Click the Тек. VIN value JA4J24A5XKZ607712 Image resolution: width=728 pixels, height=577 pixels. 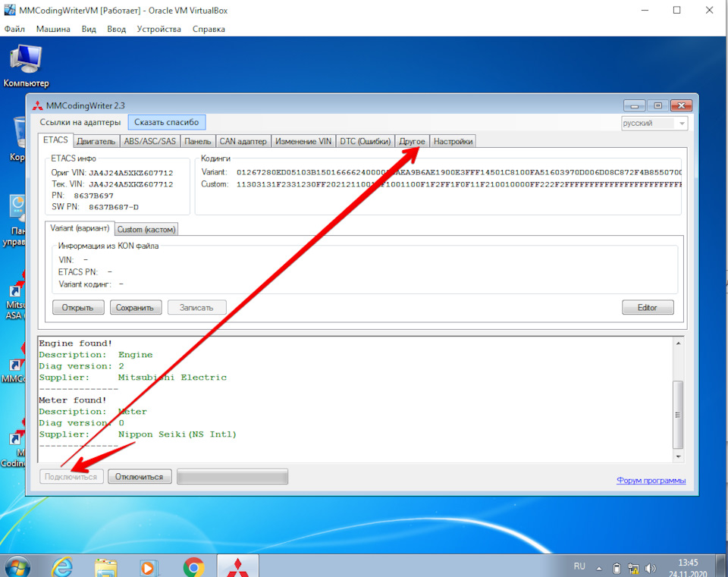tap(131, 183)
